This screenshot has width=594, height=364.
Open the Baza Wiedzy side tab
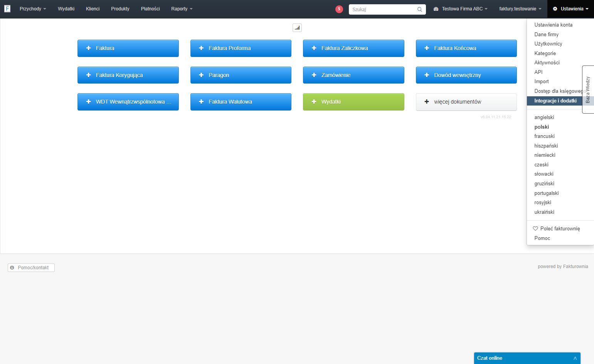[x=588, y=89]
